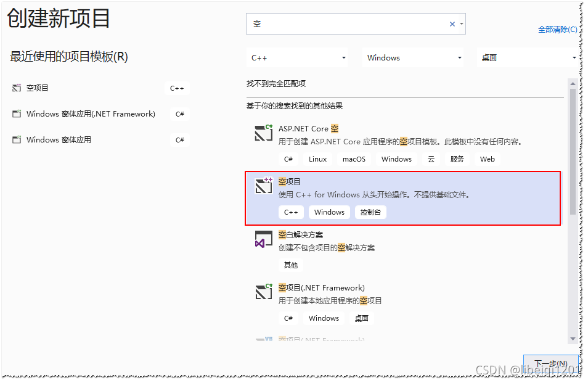Click the C++ badge beside recent 空项目

click(177, 89)
